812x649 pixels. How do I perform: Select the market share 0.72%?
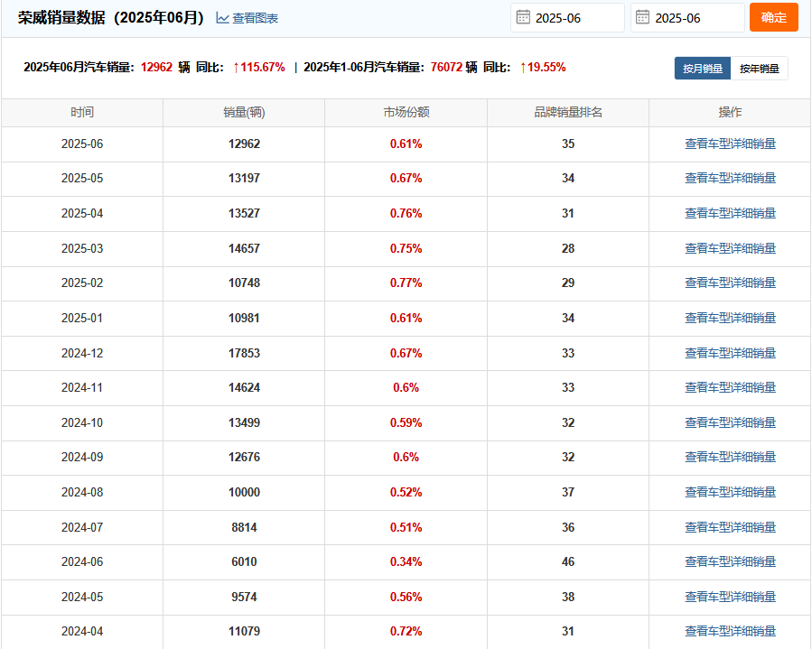(x=406, y=632)
